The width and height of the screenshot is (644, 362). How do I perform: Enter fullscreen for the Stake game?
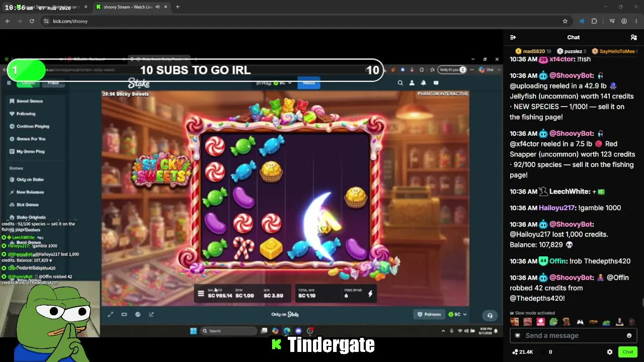111,314
